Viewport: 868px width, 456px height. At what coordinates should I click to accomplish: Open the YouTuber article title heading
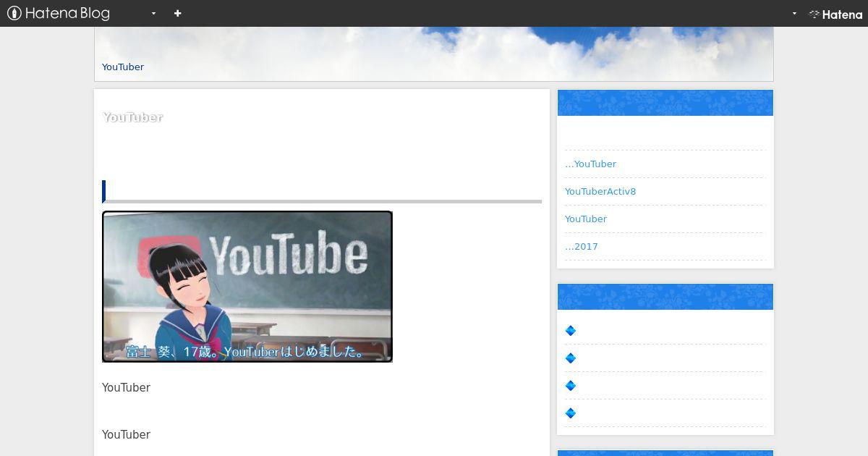tap(133, 117)
